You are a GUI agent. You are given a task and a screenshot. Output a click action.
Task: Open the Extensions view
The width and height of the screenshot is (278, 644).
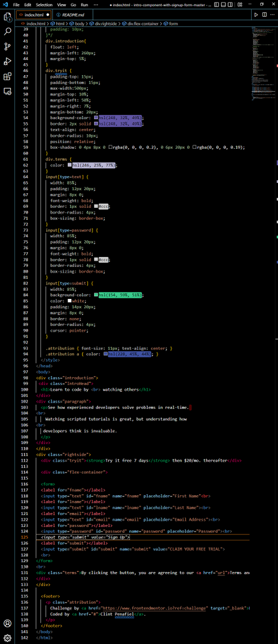coord(8,76)
